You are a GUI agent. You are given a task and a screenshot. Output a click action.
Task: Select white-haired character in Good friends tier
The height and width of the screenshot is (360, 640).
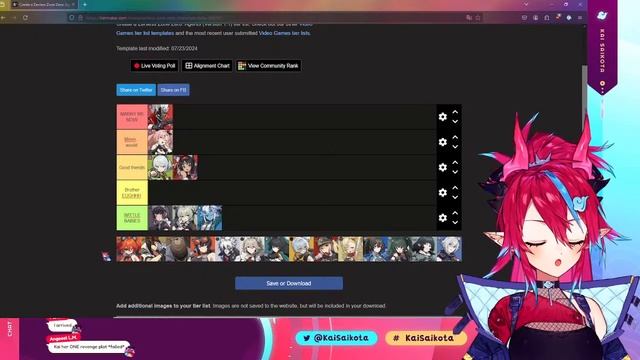point(160,167)
